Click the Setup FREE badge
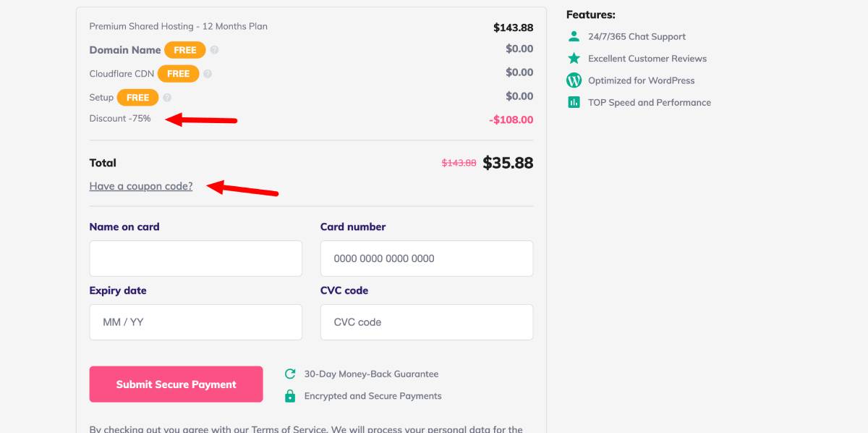Image resolution: width=868 pixels, height=433 pixels. point(137,98)
